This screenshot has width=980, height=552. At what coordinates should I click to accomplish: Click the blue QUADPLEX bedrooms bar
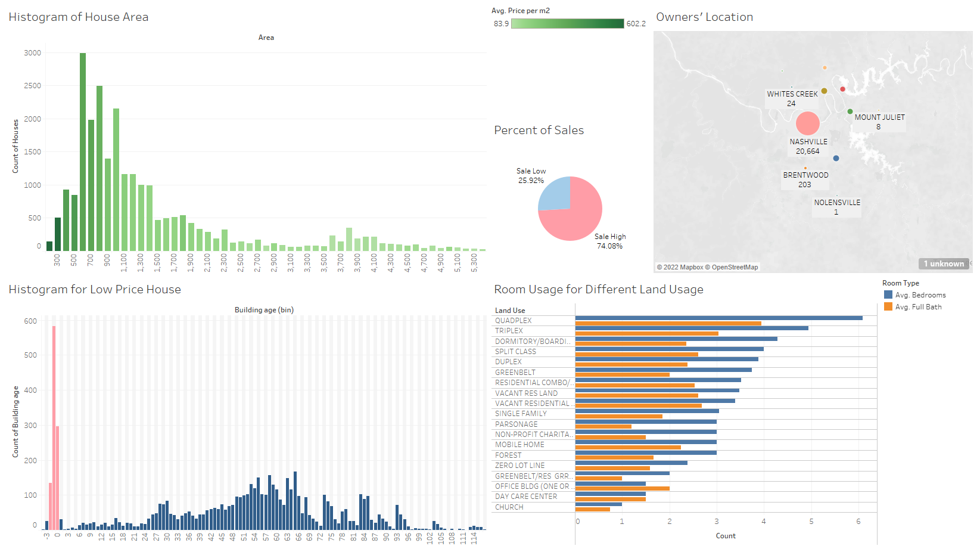718,318
